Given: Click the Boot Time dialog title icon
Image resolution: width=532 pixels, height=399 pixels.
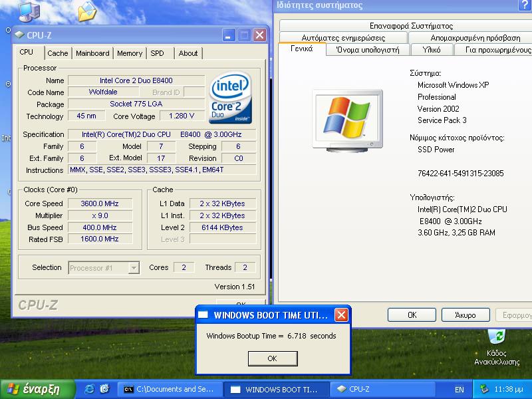Looking at the screenshot, I should (x=203, y=315).
